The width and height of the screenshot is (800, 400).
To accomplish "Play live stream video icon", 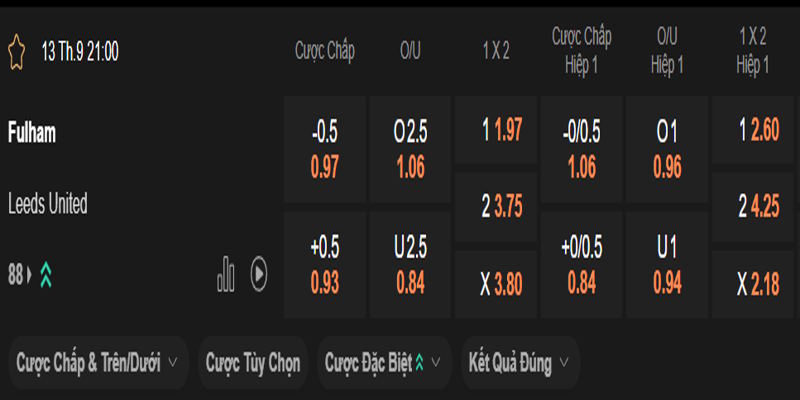I will point(258,274).
